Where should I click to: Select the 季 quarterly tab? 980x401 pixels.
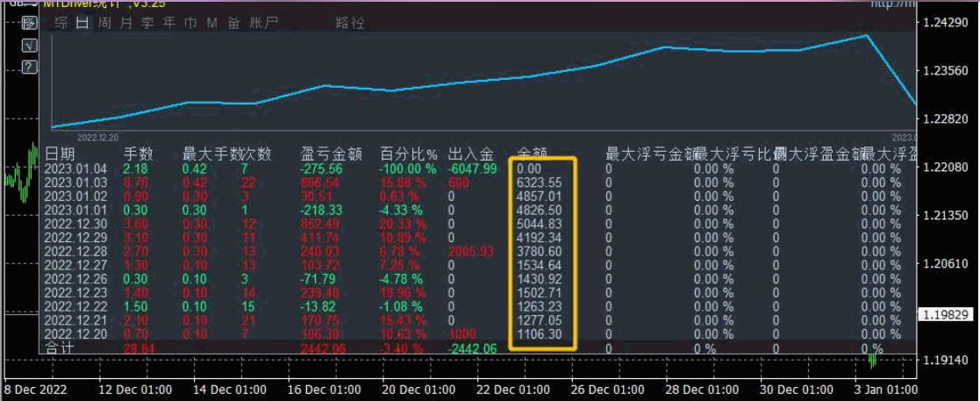147,24
